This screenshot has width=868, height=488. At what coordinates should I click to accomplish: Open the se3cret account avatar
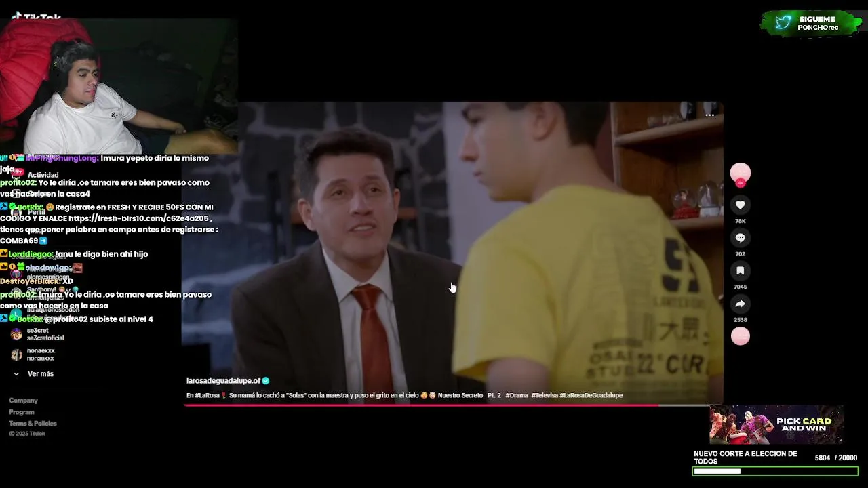pyautogui.click(x=16, y=334)
